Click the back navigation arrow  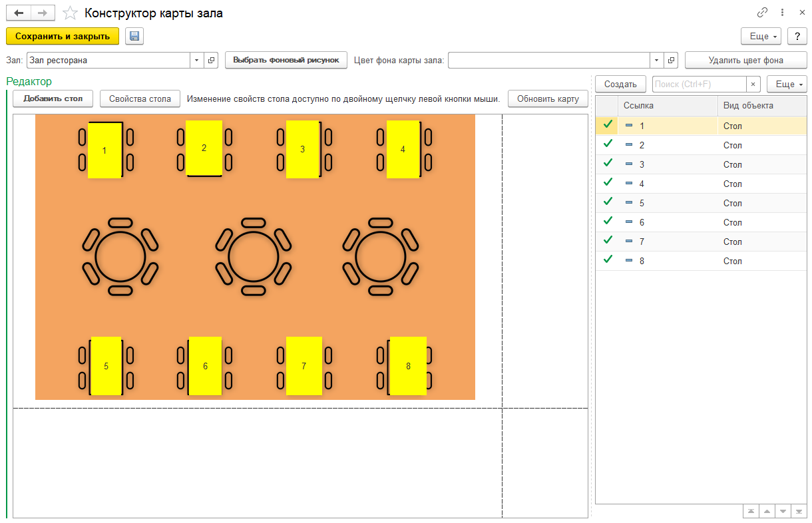19,13
